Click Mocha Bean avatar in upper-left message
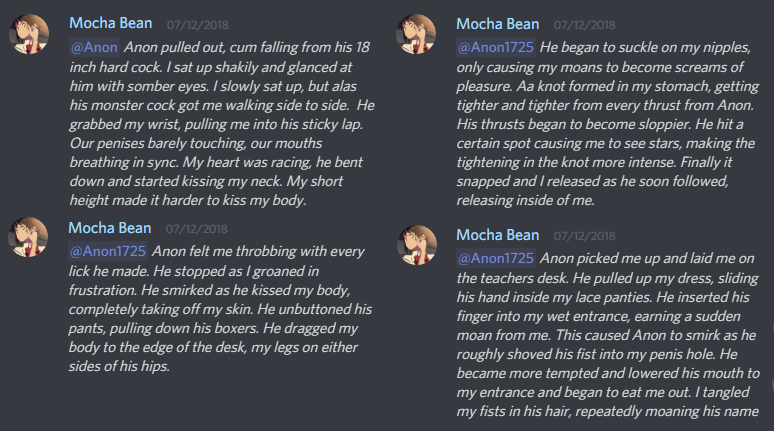Image resolution: width=774 pixels, height=431 pixels. 29,34
